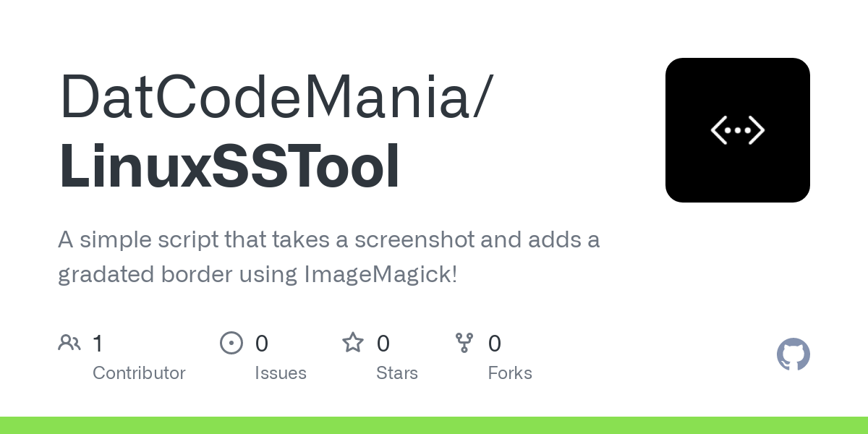
Task: Click the Issues circle-dot icon
Action: click(x=231, y=342)
